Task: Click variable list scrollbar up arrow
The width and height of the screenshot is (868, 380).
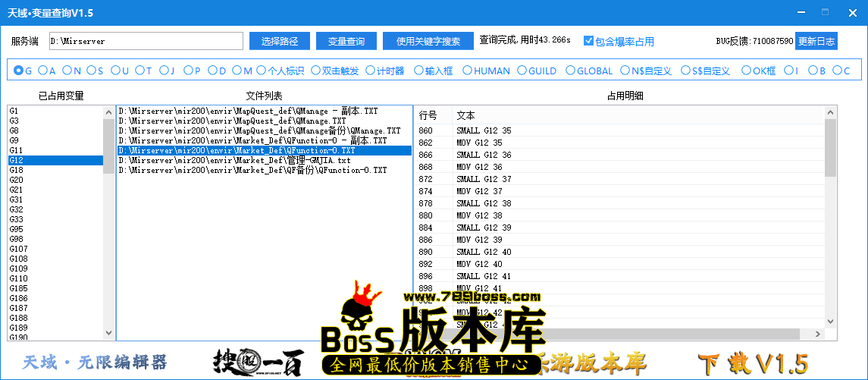Action: 109,112
